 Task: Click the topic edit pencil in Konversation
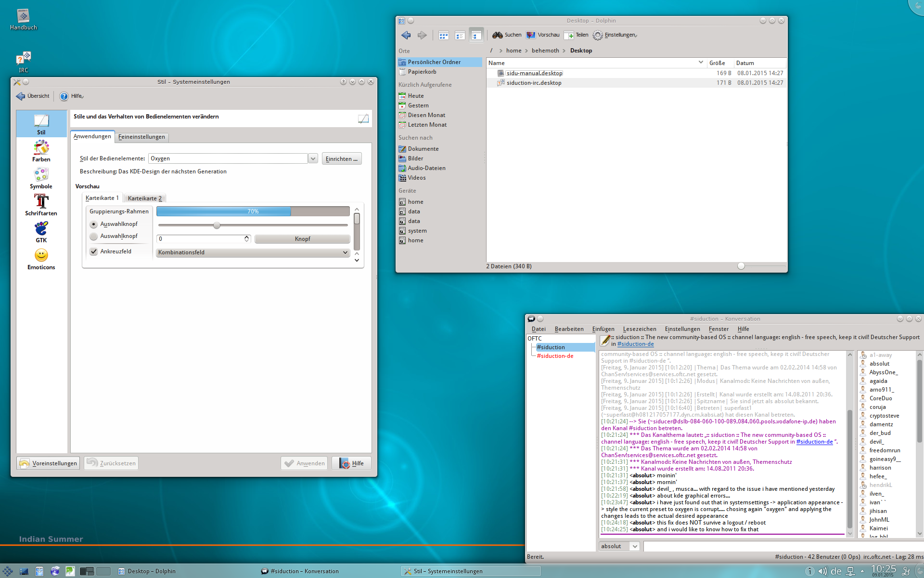click(605, 340)
